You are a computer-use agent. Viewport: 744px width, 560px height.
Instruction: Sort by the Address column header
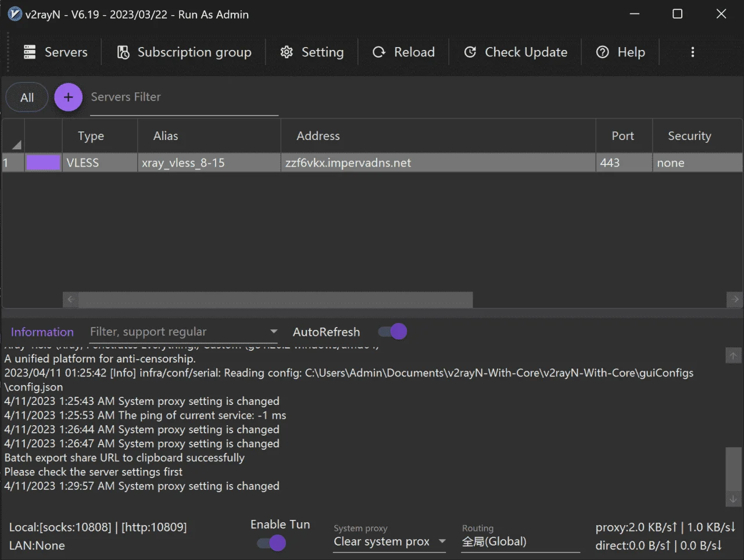(438, 136)
